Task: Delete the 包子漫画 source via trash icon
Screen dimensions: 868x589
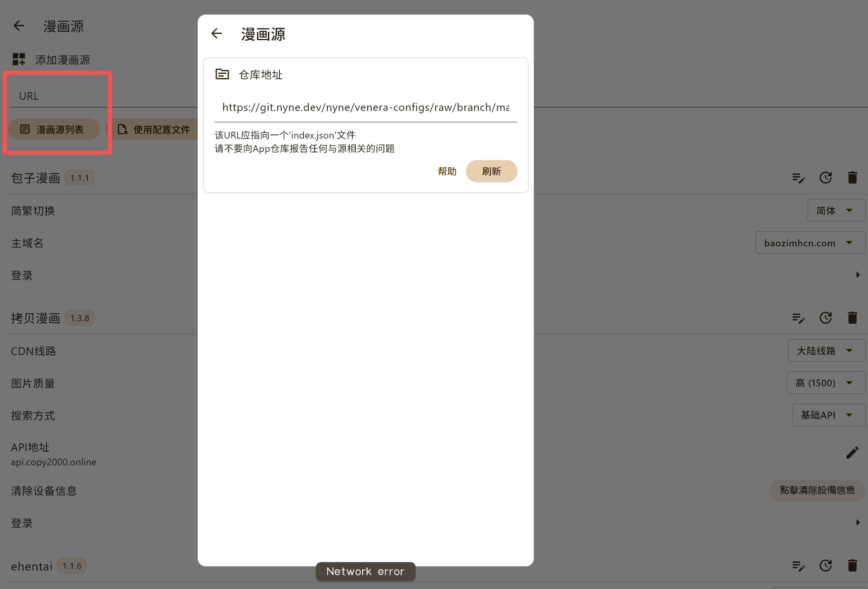Action: coord(852,178)
